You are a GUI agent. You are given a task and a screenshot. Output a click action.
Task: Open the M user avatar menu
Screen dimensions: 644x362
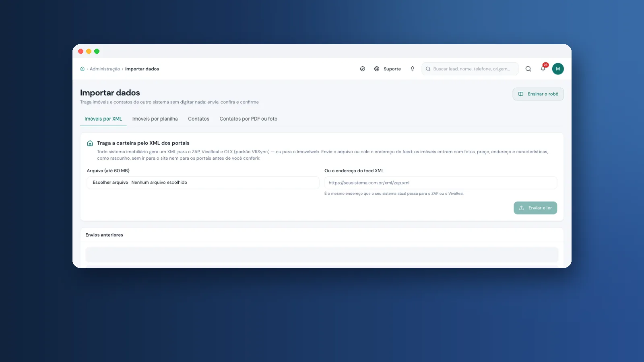pyautogui.click(x=558, y=69)
